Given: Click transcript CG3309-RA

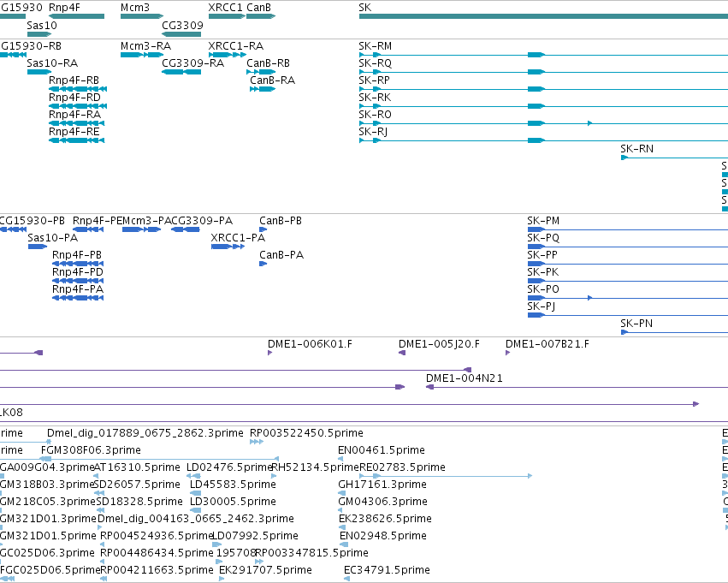Looking at the screenshot, I should click(x=181, y=72).
